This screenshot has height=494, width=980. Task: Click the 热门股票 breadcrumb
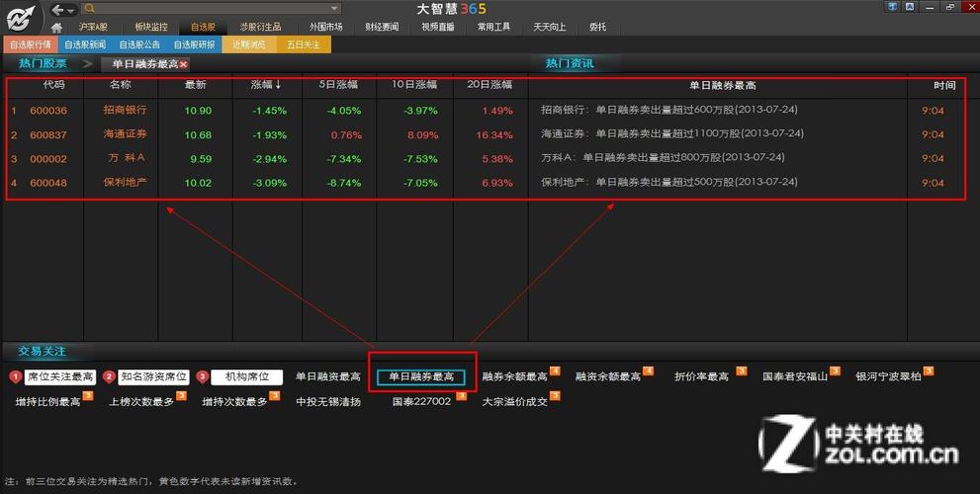(43, 63)
